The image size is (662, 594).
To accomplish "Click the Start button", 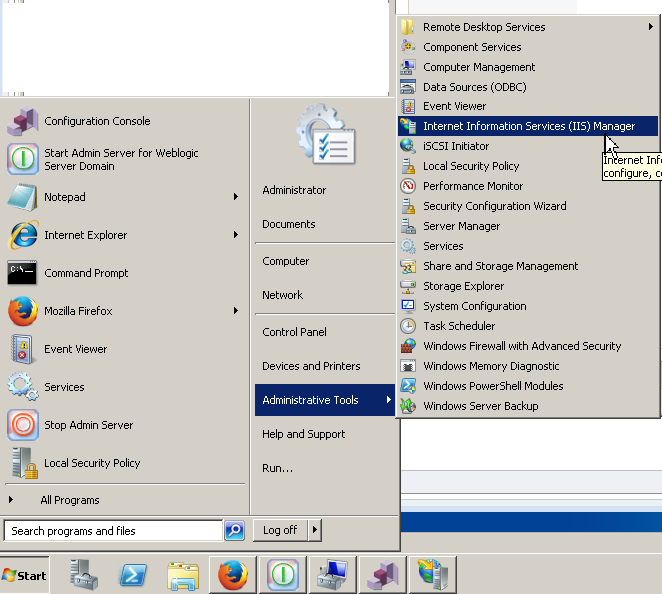I will coord(24,575).
